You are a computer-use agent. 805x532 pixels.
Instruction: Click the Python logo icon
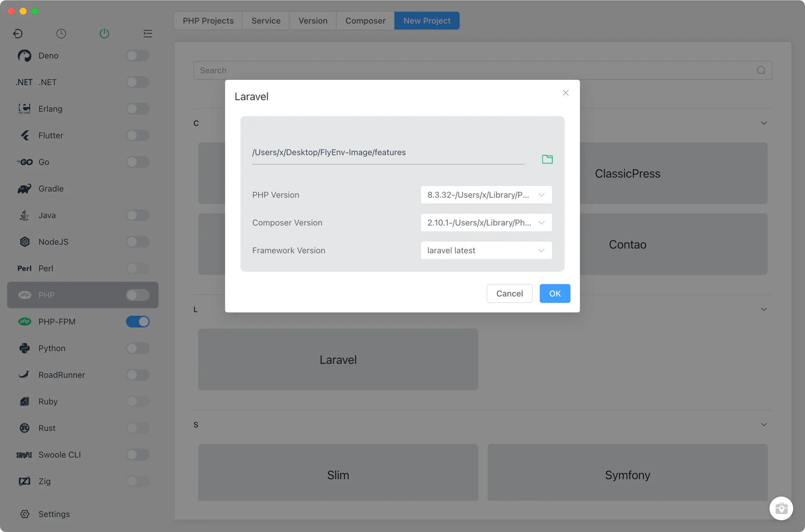pos(24,348)
